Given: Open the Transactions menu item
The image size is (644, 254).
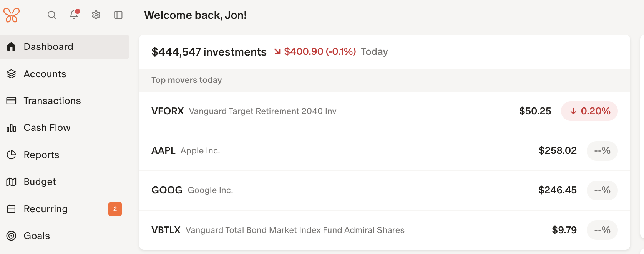Looking at the screenshot, I should click(x=52, y=101).
